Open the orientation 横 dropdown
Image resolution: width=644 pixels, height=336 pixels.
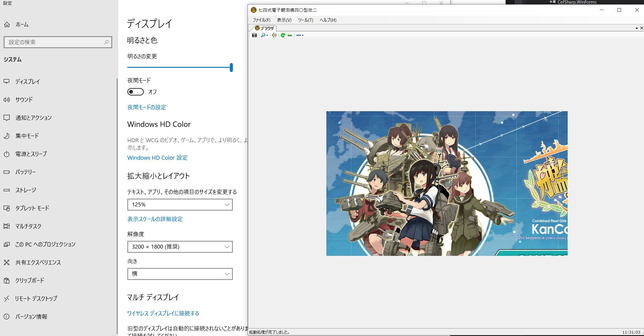pos(180,274)
